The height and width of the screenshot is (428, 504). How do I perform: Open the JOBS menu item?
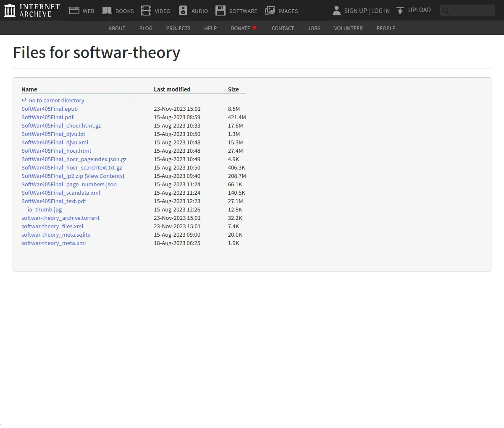[314, 28]
